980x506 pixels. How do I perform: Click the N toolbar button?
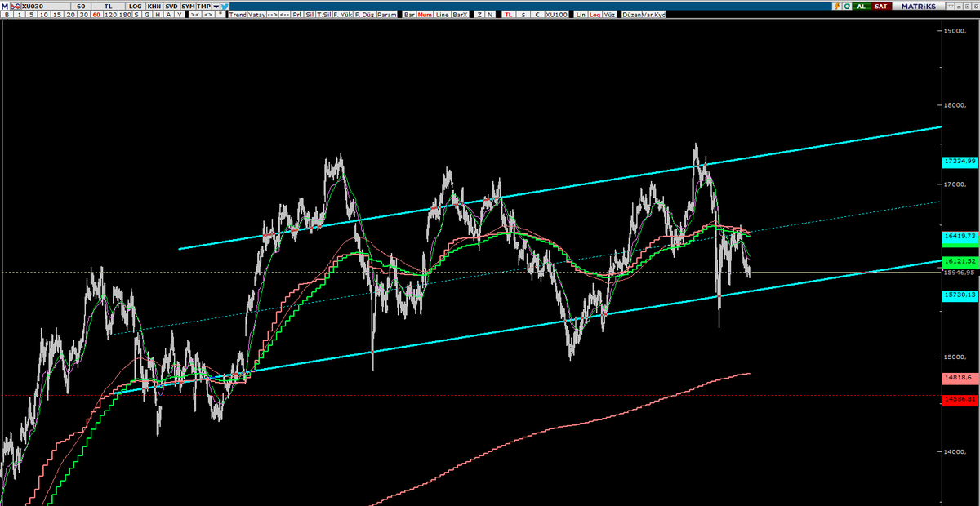[490, 15]
